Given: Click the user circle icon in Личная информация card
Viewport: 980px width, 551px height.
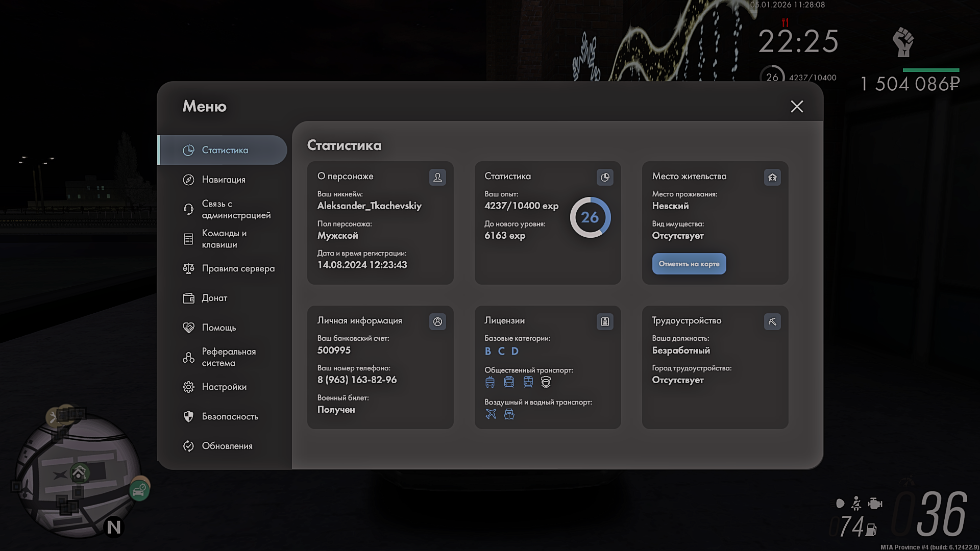Looking at the screenshot, I should pyautogui.click(x=437, y=321).
